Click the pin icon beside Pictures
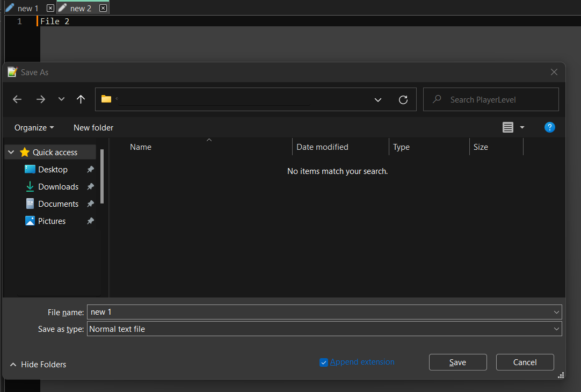This screenshot has height=392, width=581. (x=90, y=221)
